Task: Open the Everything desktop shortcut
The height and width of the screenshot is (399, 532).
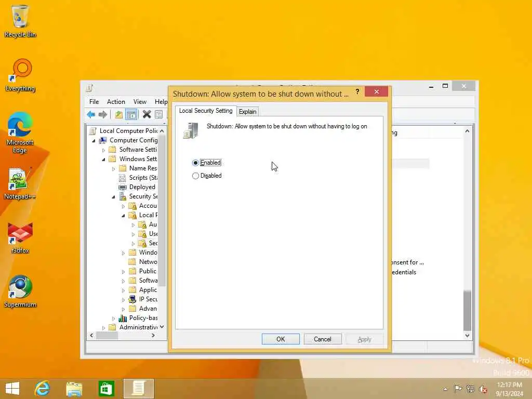Action: pyautogui.click(x=20, y=75)
